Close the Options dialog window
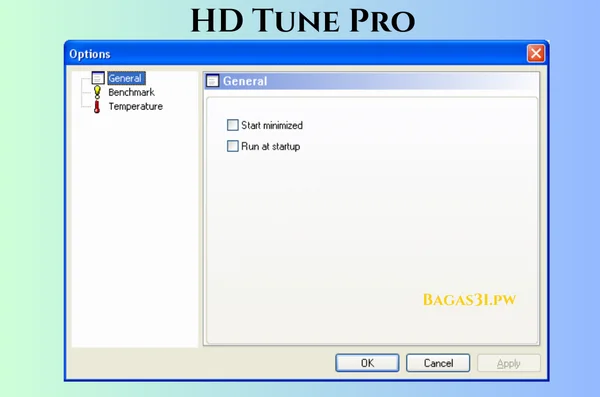The image size is (600, 397). [x=536, y=53]
